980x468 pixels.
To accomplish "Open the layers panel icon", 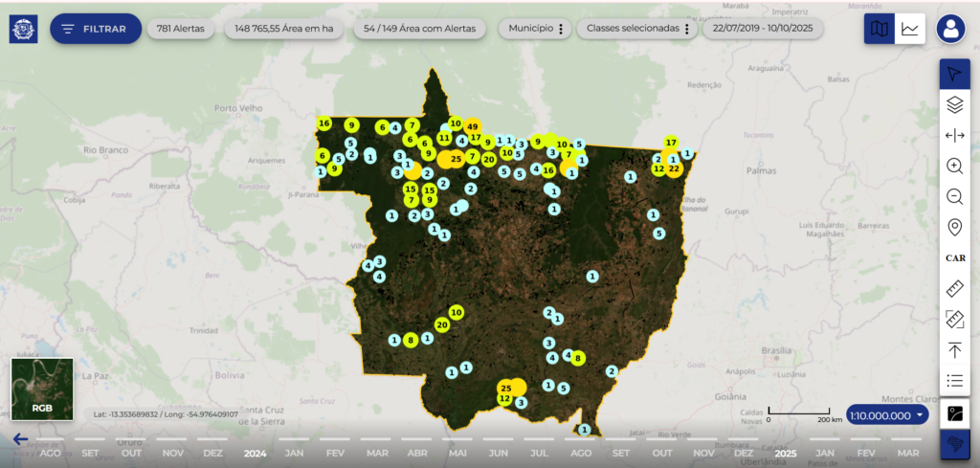I will (954, 104).
